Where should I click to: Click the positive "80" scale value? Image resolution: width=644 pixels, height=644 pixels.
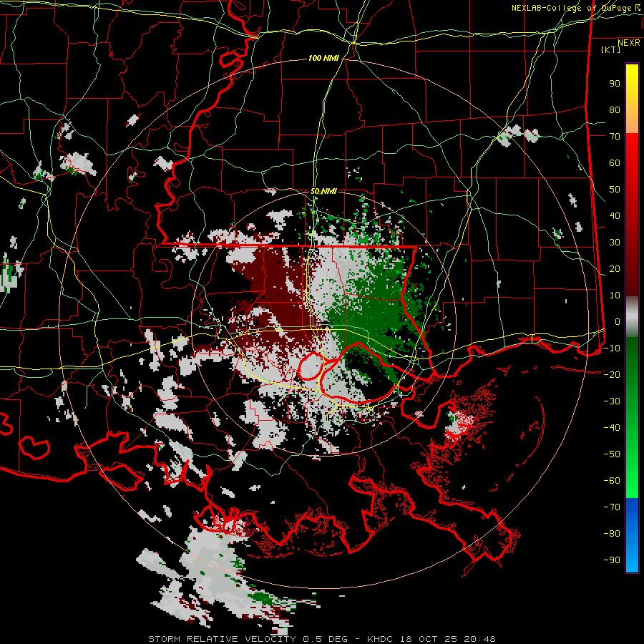(x=615, y=109)
